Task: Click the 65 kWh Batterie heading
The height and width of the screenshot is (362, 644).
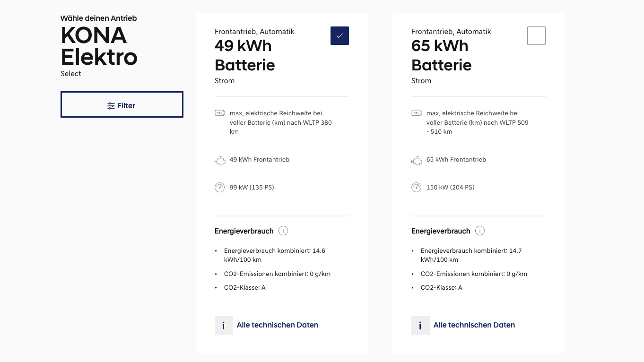Action: click(x=441, y=55)
